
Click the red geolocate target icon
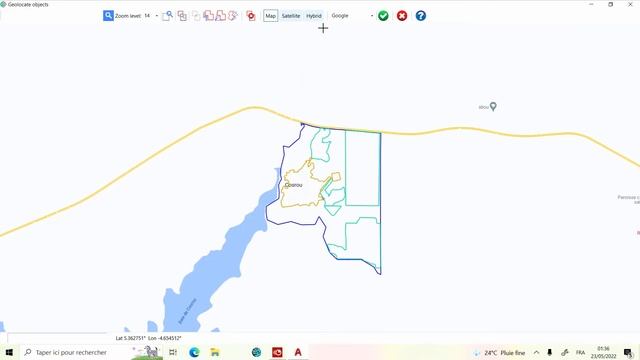(251, 16)
